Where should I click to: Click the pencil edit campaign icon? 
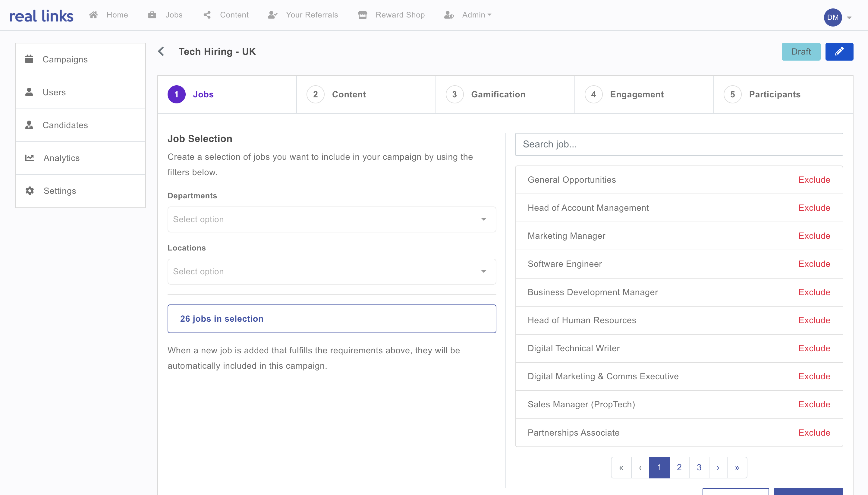tap(839, 52)
